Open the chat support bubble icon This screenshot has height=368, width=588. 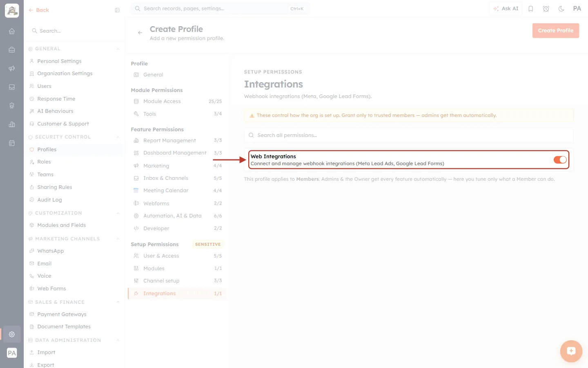[x=571, y=351]
